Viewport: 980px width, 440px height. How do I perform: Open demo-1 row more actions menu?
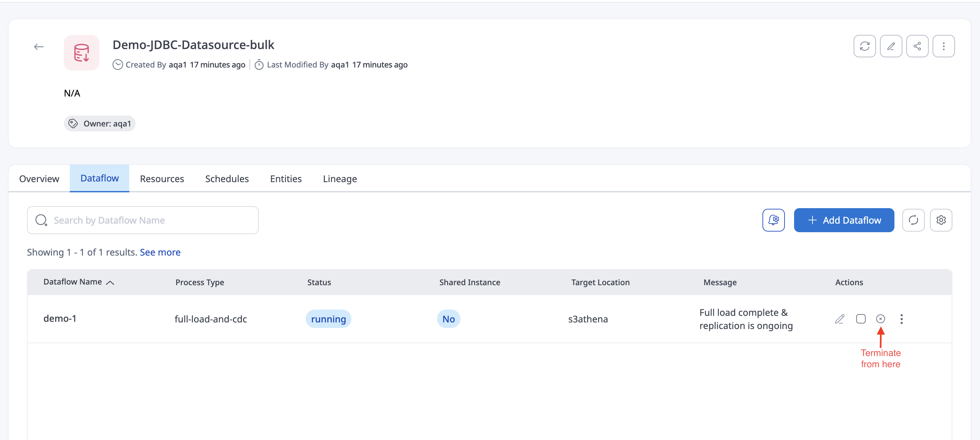pos(901,319)
